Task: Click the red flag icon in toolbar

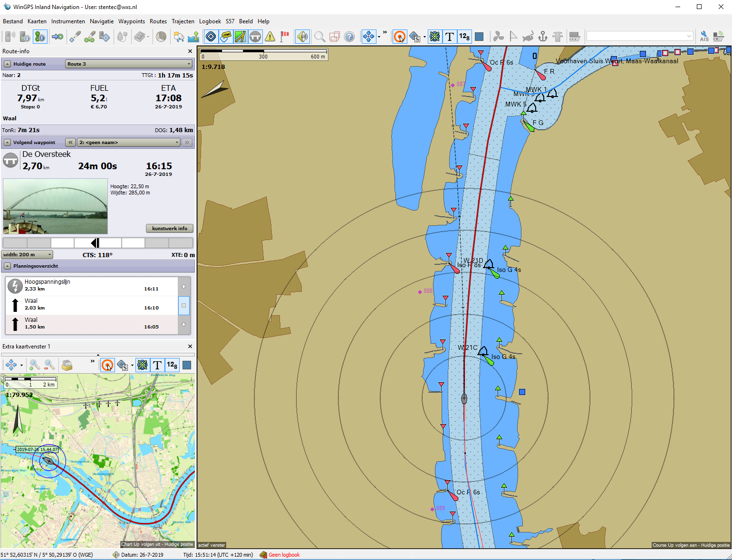Action: (x=285, y=37)
